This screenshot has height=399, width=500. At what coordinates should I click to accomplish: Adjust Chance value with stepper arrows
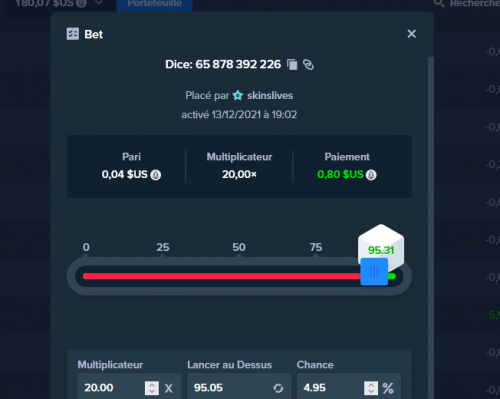tap(371, 388)
